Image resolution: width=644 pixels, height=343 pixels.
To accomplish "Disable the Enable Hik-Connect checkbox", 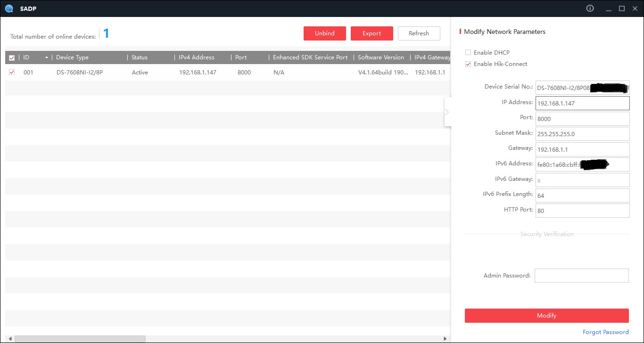I will click(468, 64).
